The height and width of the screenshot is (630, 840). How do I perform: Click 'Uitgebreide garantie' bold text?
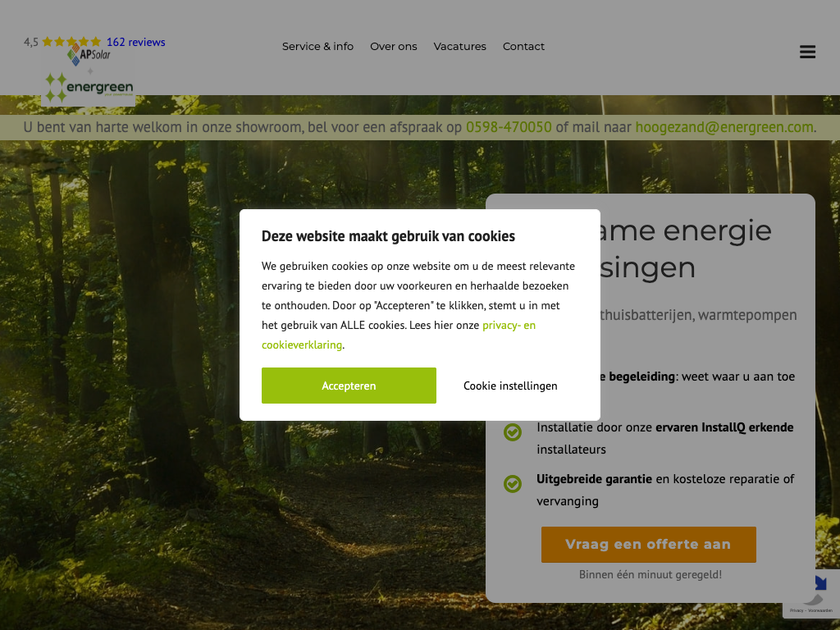(594, 479)
